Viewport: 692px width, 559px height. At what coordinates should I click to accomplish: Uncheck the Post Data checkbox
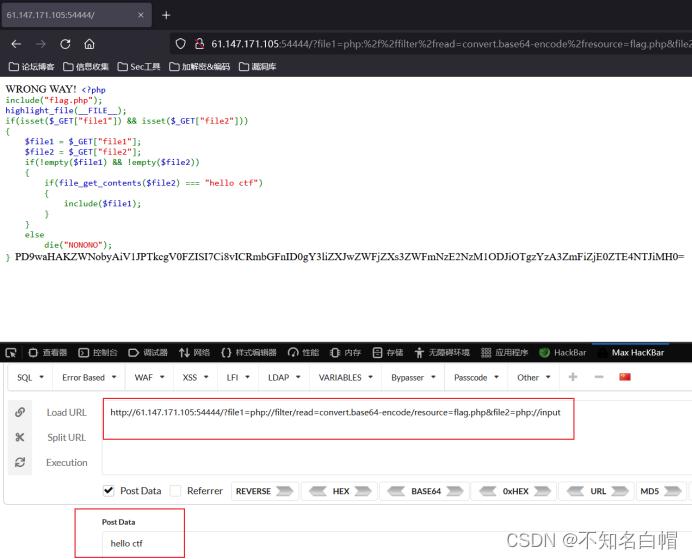(x=109, y=491)
